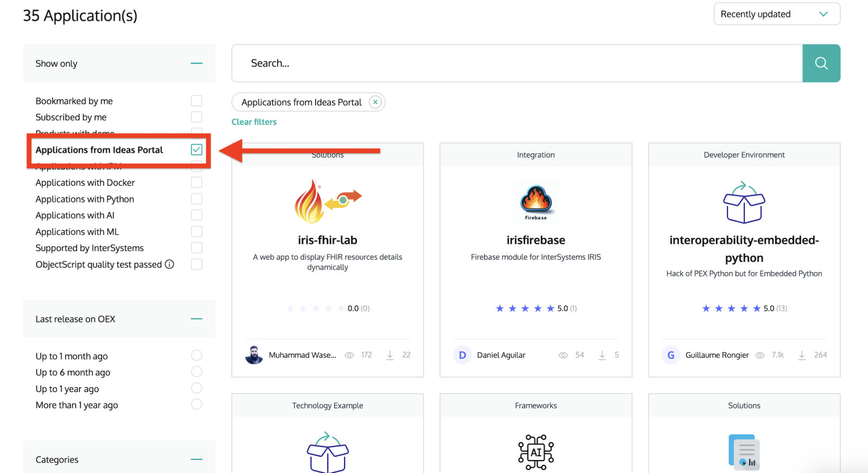868x473 pixels.
Task: Check ObjectScript quality test passed
Action: point(196,264)
